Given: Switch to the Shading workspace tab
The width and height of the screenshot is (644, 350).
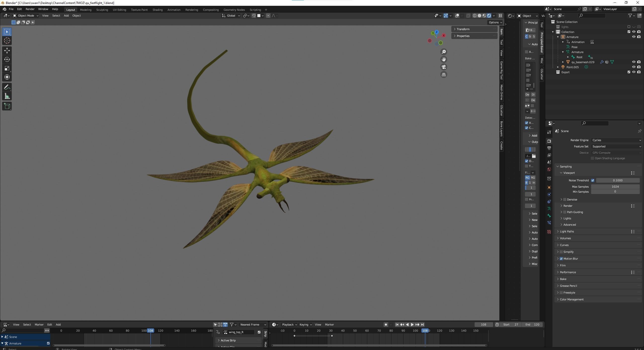Looking at the screenshot, I should tap(157, 10).
